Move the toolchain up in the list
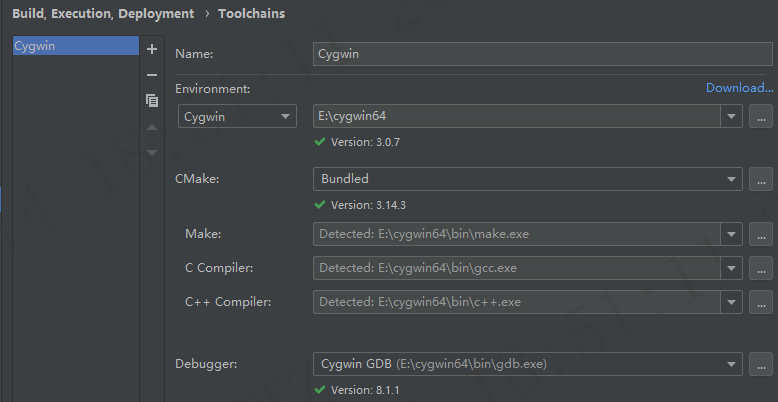Viewport: 778px width, 402px height. pyautogui.click(x=152, y=128)
